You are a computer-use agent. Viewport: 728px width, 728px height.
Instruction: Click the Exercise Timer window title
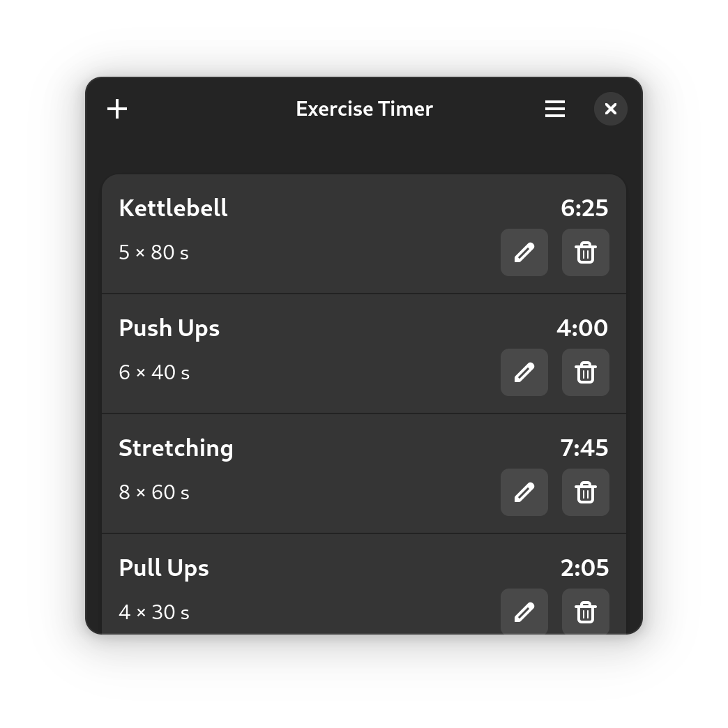click(364, 109)
